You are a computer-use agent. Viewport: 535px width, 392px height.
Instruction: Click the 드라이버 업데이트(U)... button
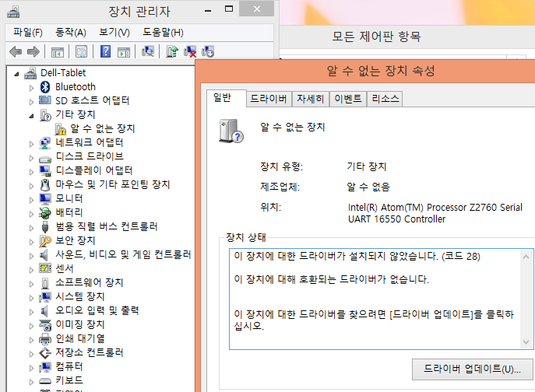click(x=472, y=369)
